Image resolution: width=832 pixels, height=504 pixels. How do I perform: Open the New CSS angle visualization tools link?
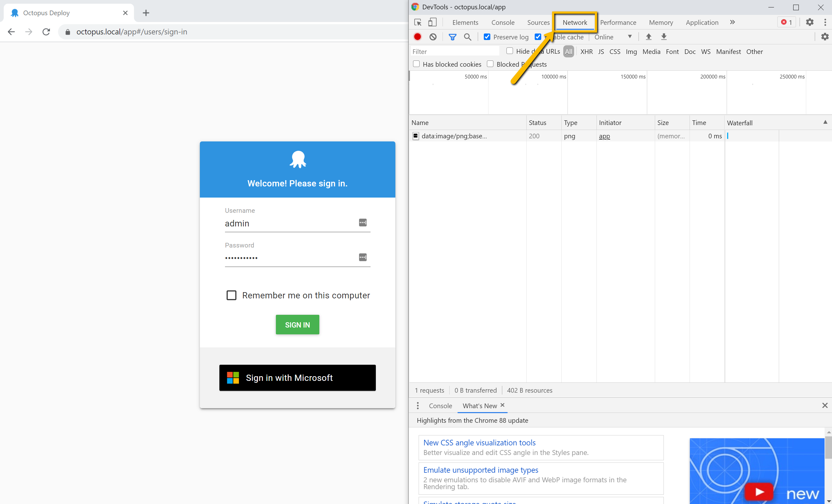[479, 443]
